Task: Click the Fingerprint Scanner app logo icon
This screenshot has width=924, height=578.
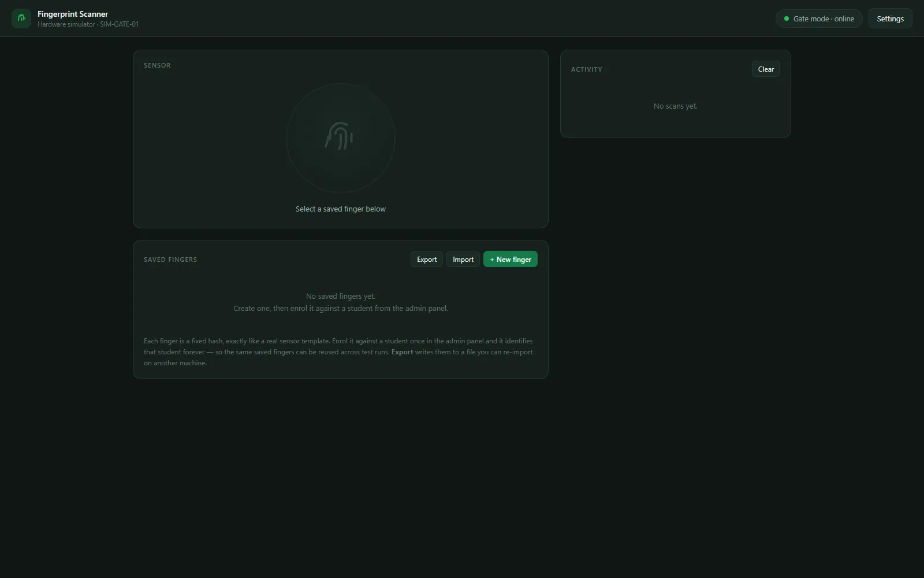Action: (21, 18)
